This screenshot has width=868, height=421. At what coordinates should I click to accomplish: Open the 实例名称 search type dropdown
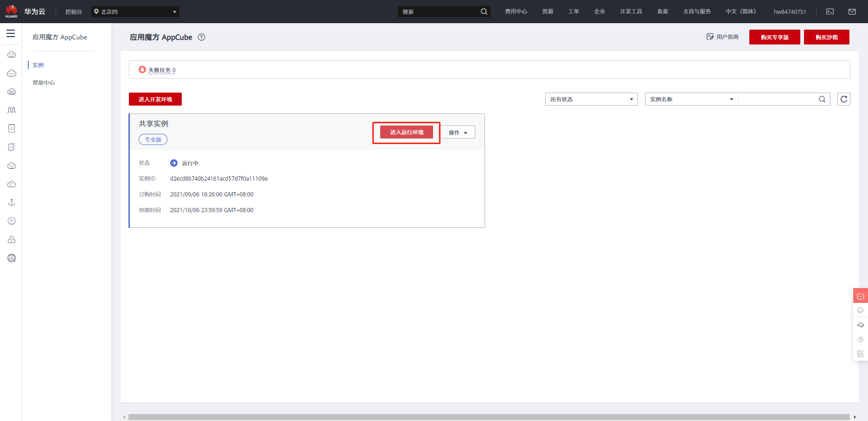(691, 99)
